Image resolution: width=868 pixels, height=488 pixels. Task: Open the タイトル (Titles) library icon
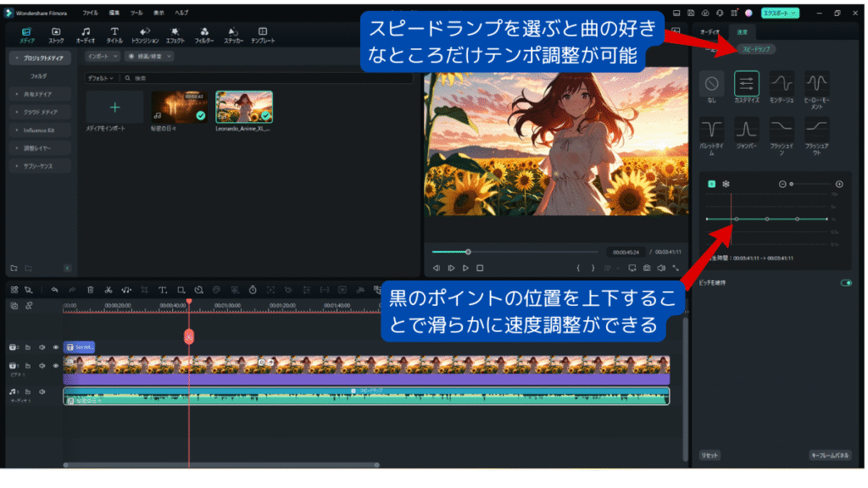click(x=114, y=36)
